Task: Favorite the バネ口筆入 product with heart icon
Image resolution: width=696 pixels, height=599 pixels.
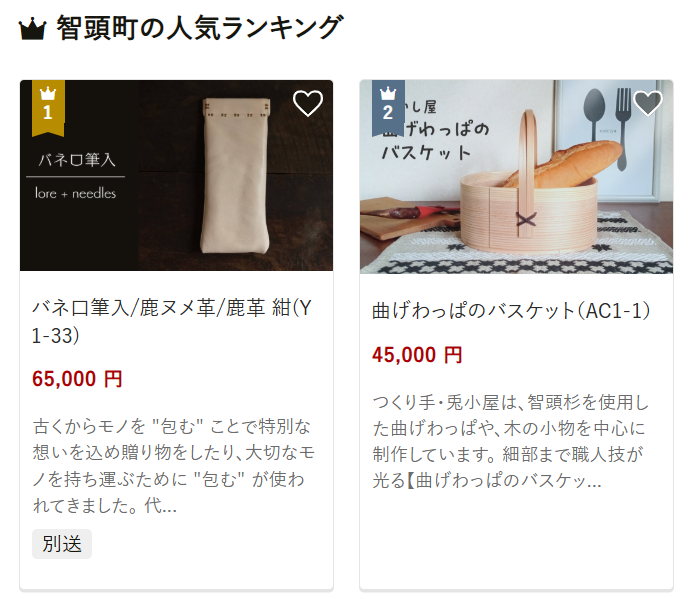Action: pos(308,103)
